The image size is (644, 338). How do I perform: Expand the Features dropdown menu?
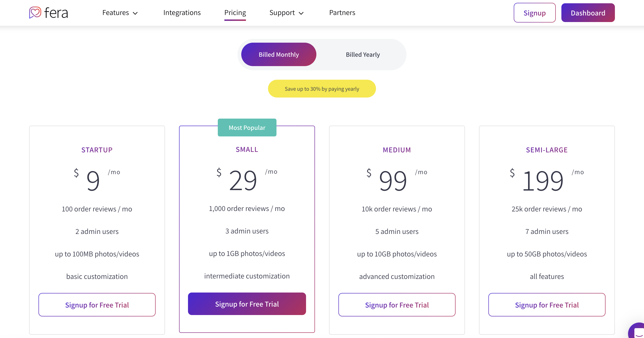(120, 12)
